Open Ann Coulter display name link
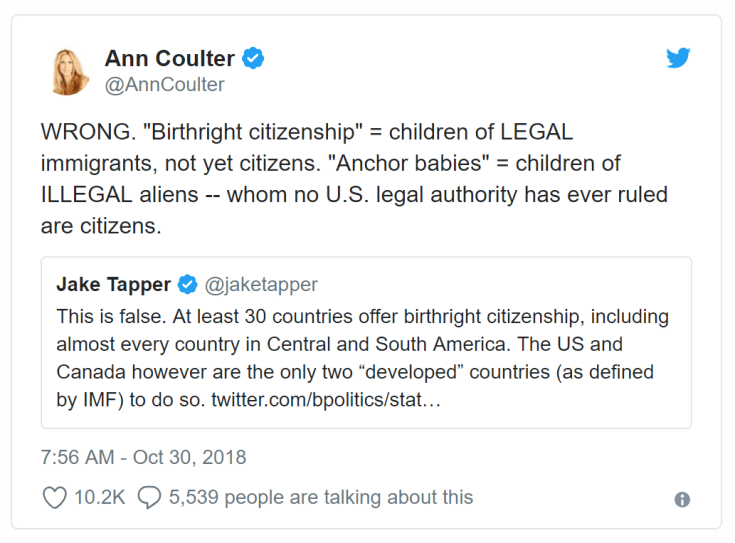 tap(170, 59)
